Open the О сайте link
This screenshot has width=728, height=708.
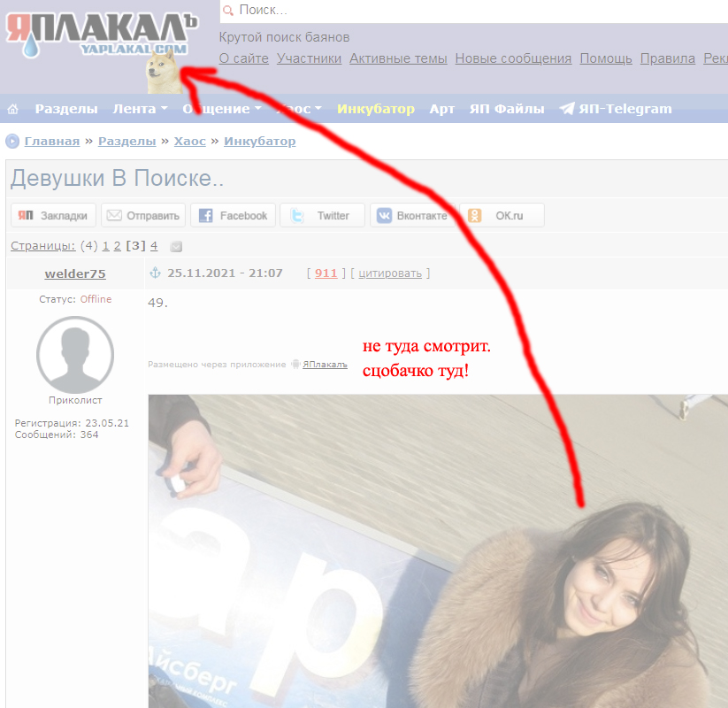click(244, 58)
